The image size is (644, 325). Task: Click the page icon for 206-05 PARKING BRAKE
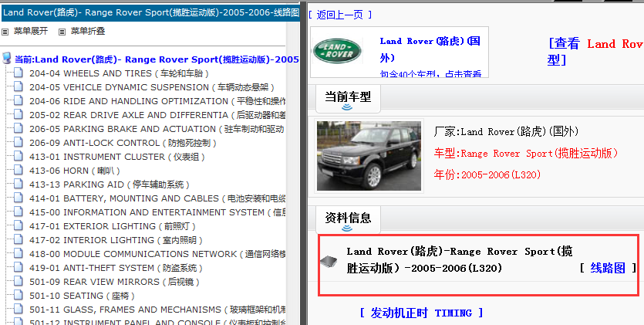[18, 129]
